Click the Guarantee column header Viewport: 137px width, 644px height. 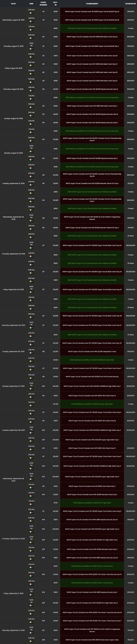[130, 4]
